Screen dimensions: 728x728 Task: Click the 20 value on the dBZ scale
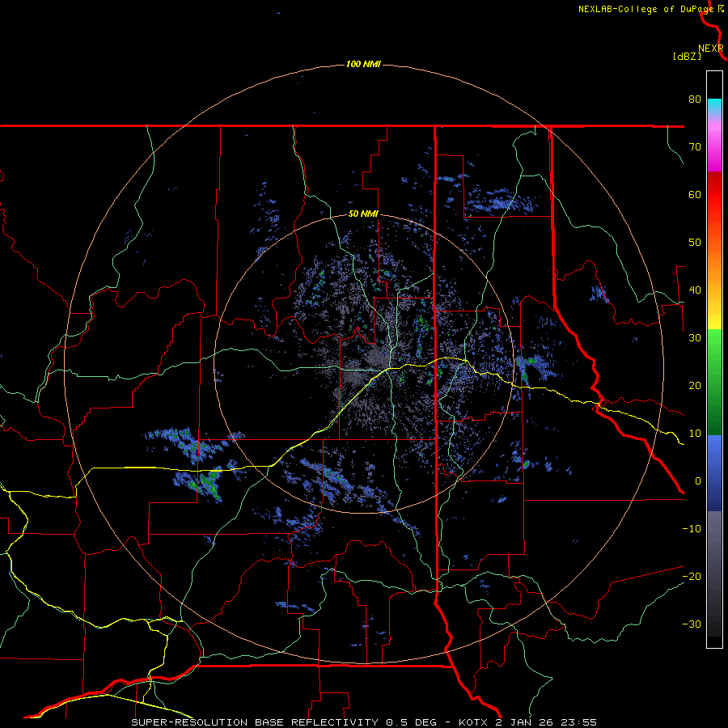point(695,386)
